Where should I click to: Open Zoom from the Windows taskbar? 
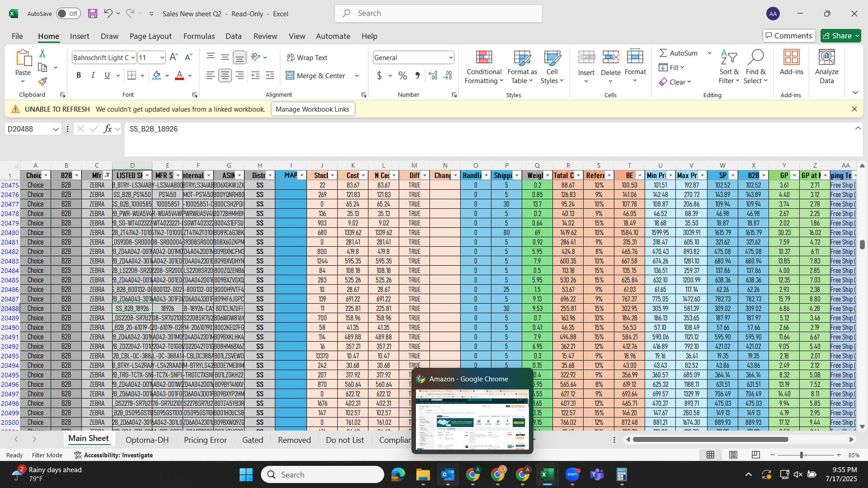(572, 474)
